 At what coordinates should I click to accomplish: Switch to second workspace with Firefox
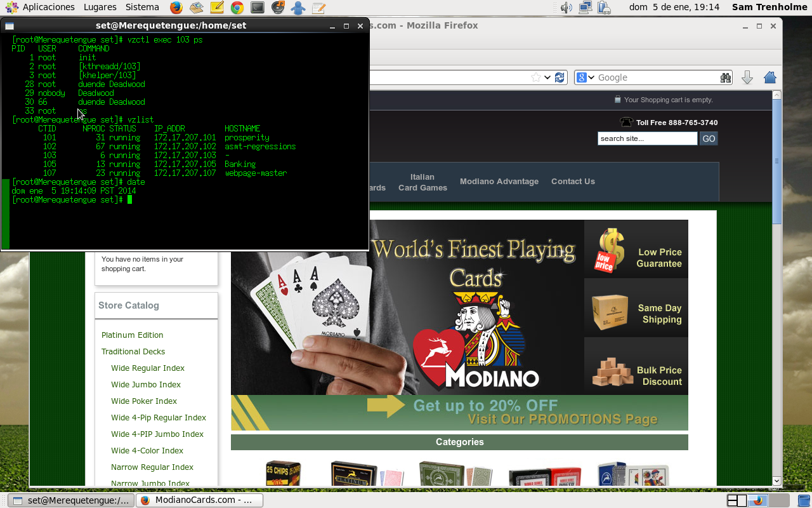click(757, 500)
